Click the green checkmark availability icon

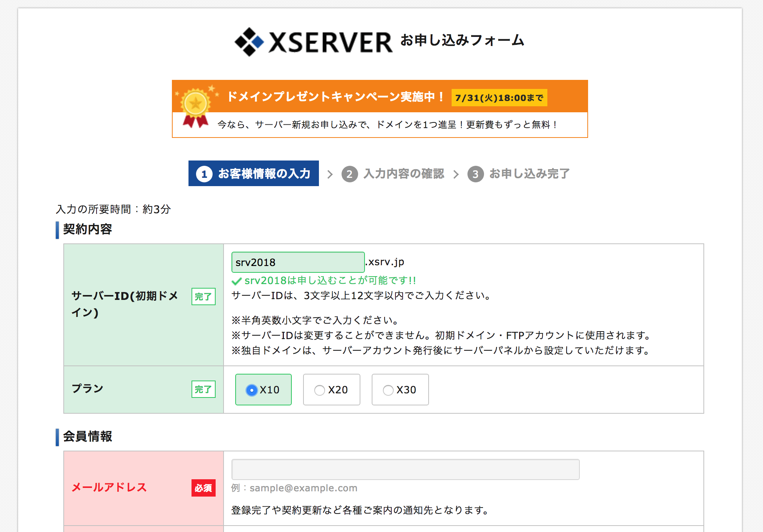click(236, 281)
